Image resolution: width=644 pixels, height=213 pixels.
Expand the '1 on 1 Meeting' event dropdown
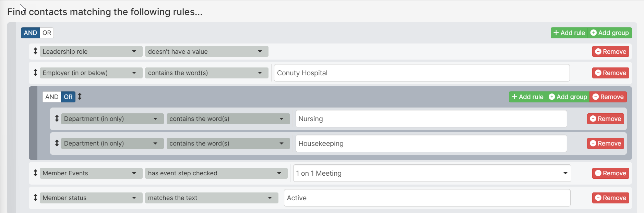tap(432, 173)
